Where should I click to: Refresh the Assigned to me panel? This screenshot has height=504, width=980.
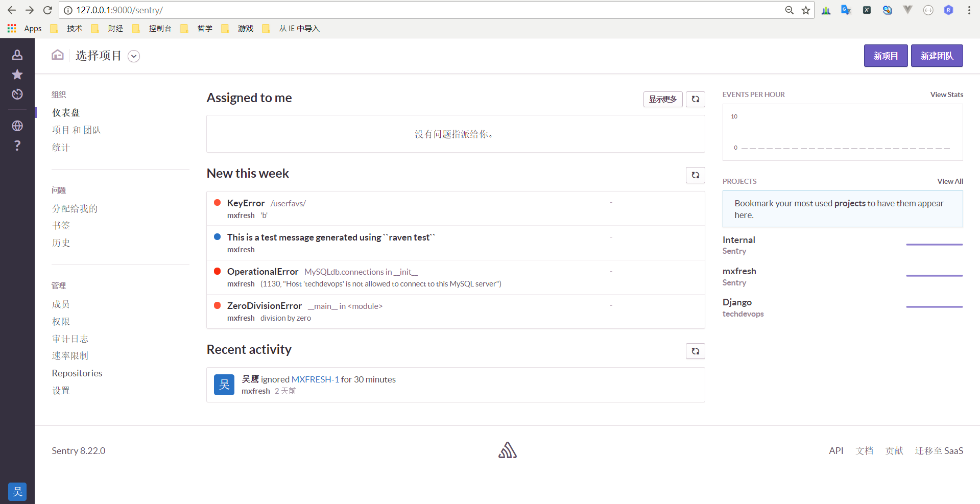[x=696, y=99]
